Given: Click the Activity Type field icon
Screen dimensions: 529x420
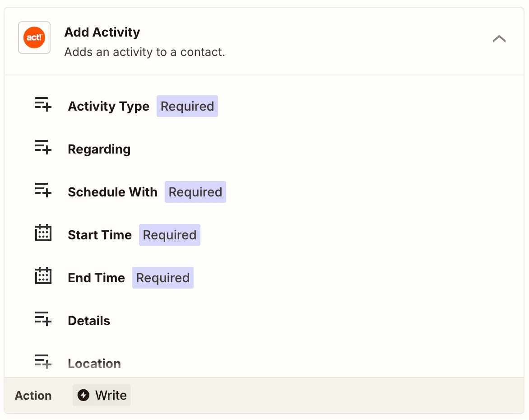Looking at the screenshot, I should pos(43,105).
